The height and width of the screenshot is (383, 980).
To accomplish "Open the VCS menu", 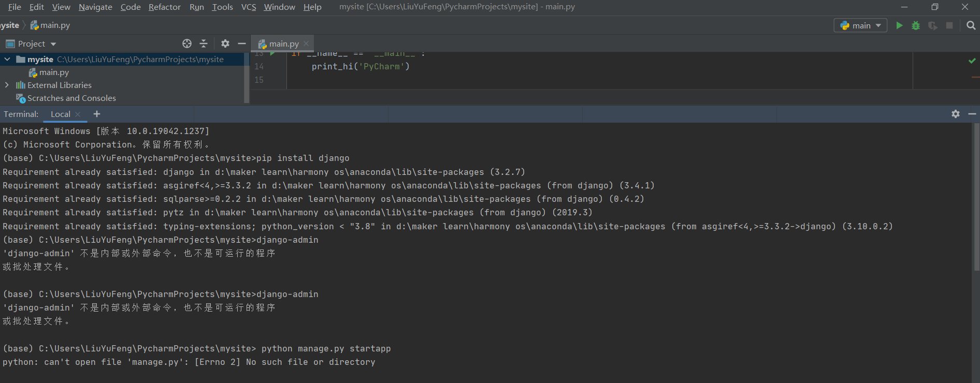I will 249,7.
